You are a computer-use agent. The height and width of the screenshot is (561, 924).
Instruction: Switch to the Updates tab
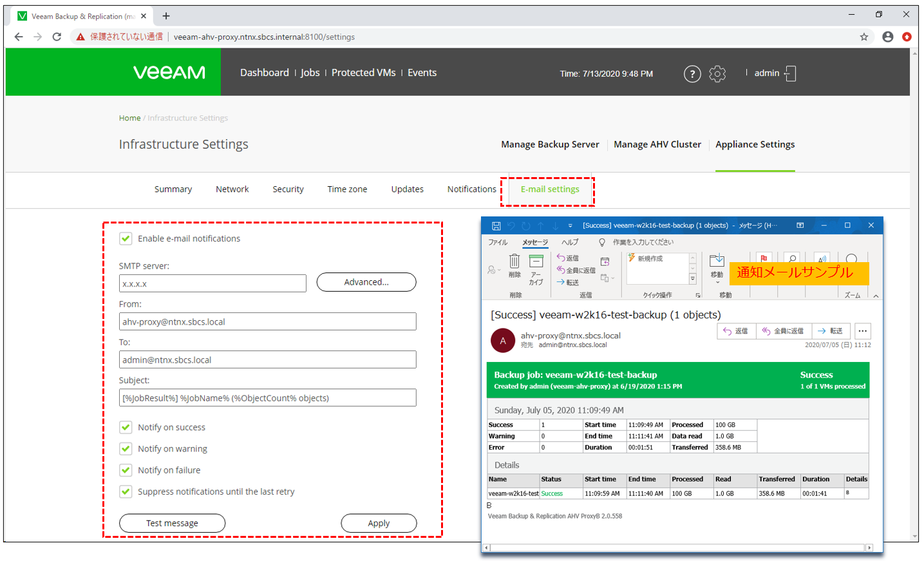(408, 189)
